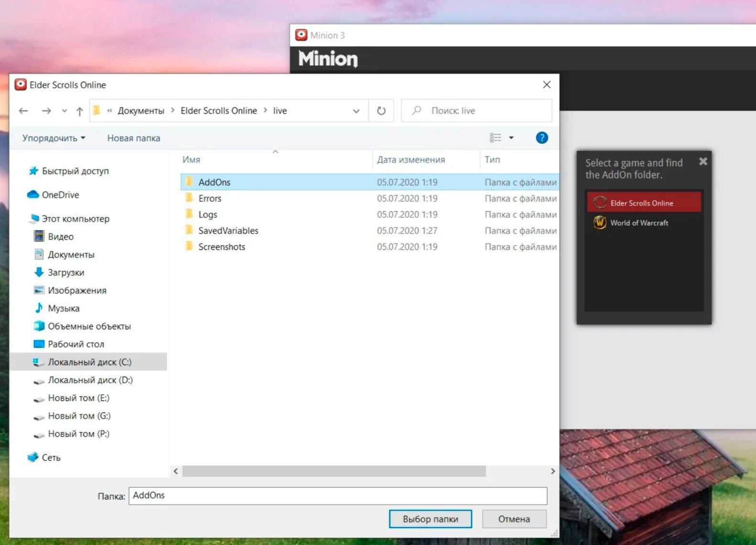Image resolution: width=756 pixels, height=545 pixels.
Task: Click the back navigation arrow
Action: pyautogui.click(x=23, y=111)
